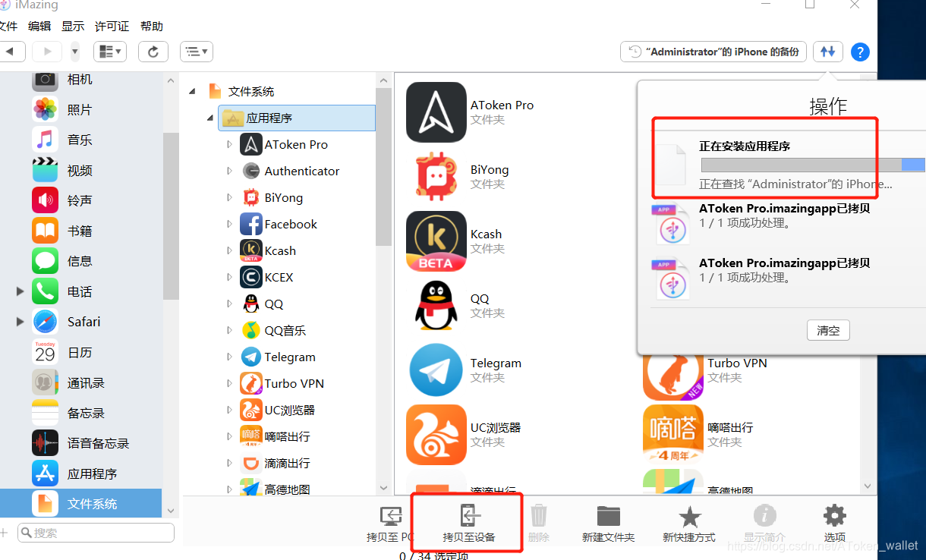
Task: Open the 许可证 menu
Action: pyautogui.click(x=112, y=26)
